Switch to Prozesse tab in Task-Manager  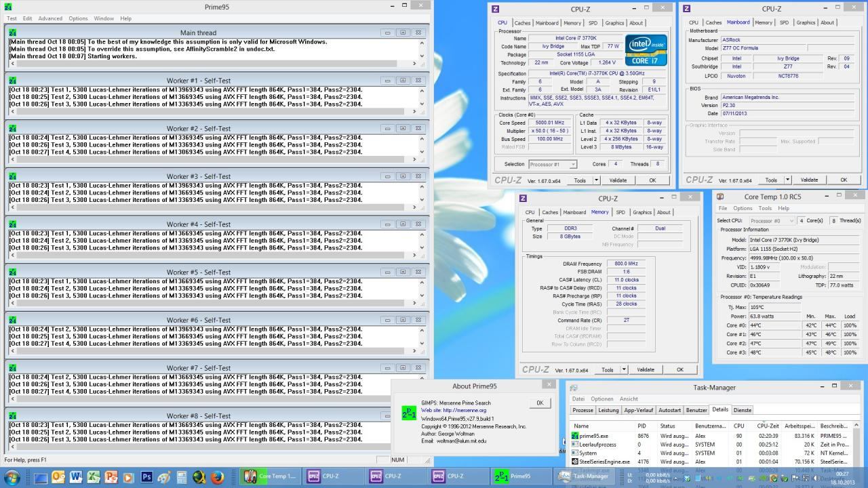[583, 410]
